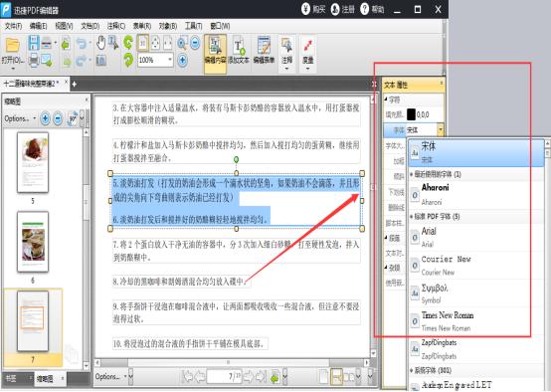Select page 6 thumbnail

pos(33,241)
